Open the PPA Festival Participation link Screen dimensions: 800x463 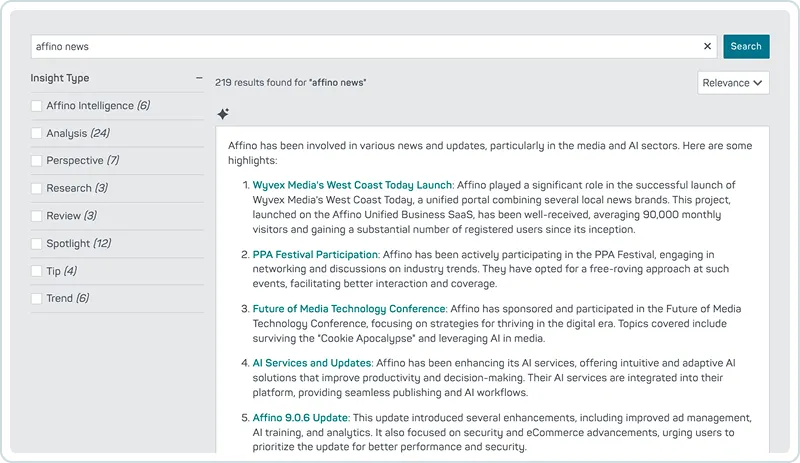pyautogui.click(x=315, y=254)
